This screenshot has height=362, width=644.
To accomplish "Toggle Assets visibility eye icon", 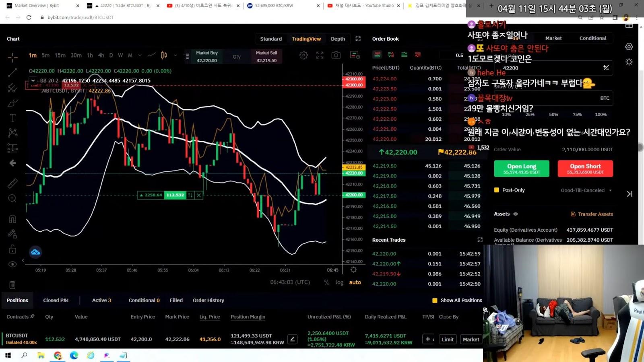I will [x=516, y=214].
